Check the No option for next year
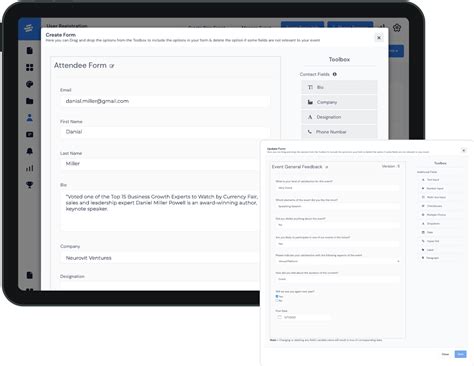The width and height of the screenshot is (474, 366). (277, 300)
